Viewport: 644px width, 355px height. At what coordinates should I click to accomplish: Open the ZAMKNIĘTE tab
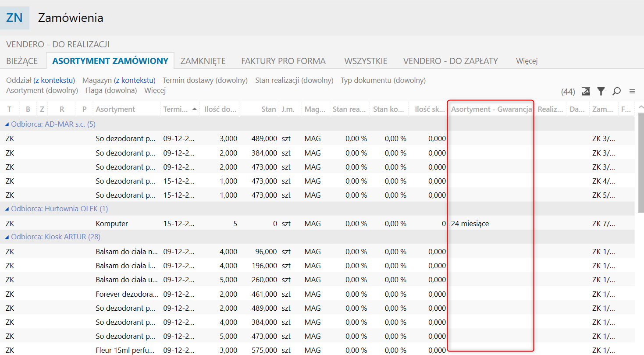[203, 61]
